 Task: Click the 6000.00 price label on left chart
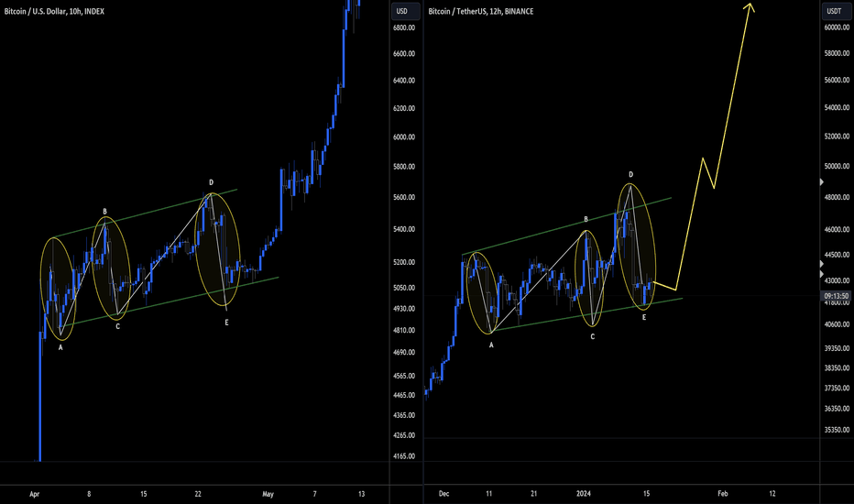coord(404,137)
